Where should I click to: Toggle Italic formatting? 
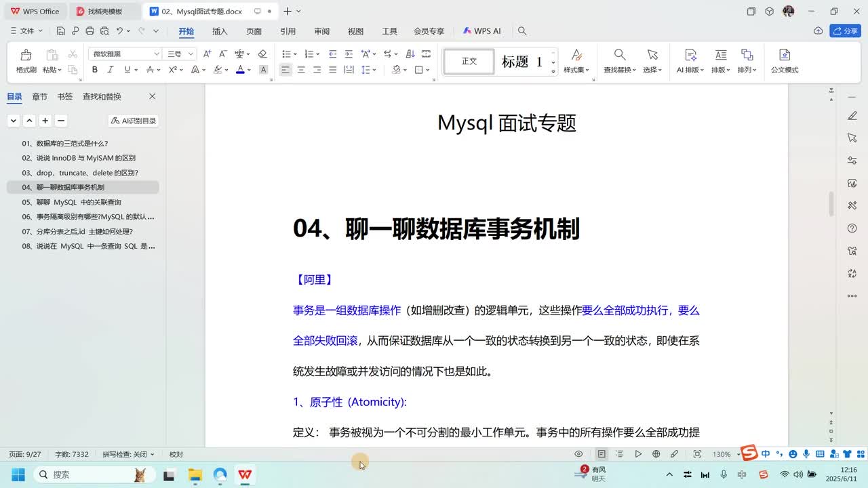(x=111, y=70)
